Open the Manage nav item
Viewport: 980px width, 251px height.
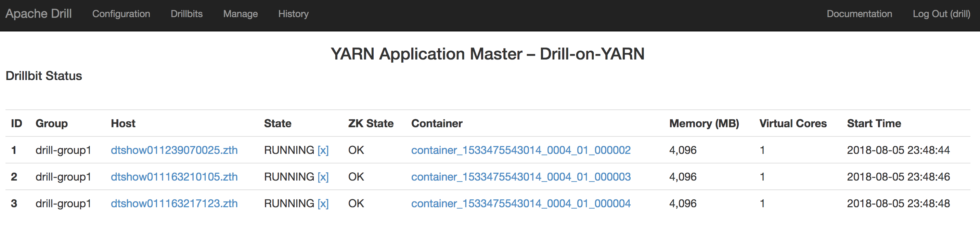241,14
